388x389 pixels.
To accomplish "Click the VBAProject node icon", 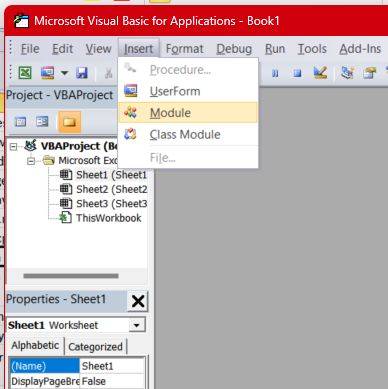I will [x=31, y=145].
